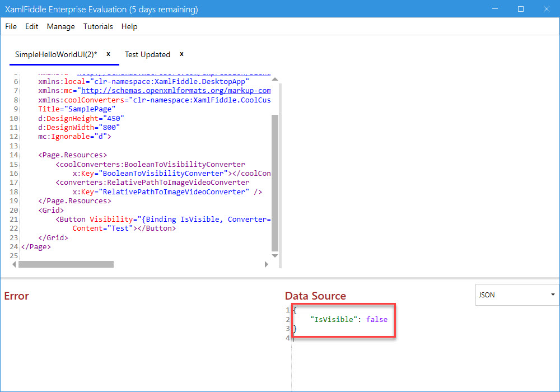Viewport: 560px width, 392px height.
Task: Click the opening <Page.Resources> tag
Action: pos(72,155)
